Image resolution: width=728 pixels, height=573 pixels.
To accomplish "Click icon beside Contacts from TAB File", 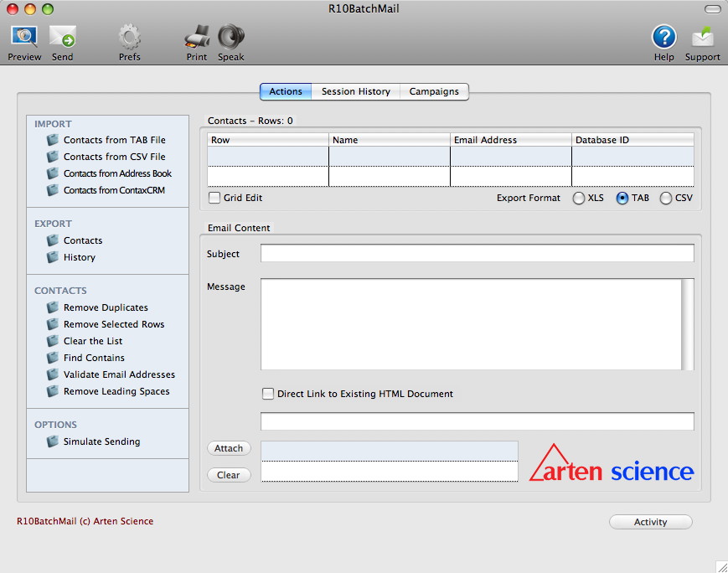I will [53, 140].
